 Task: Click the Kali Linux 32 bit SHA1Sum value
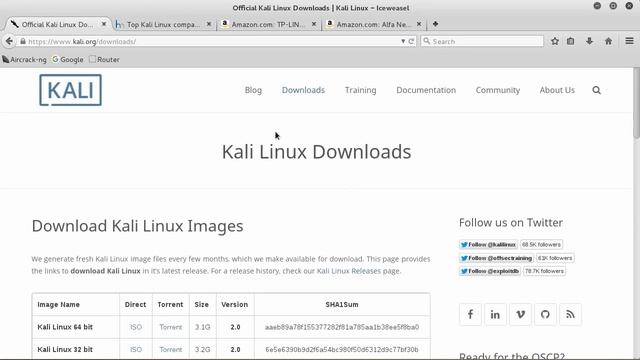[342, 349]
